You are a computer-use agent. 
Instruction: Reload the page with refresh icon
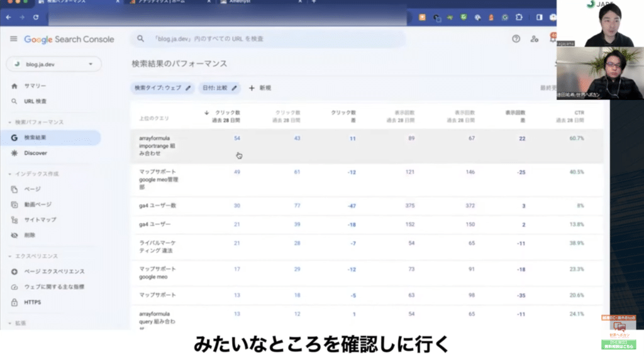coord(36,17)
